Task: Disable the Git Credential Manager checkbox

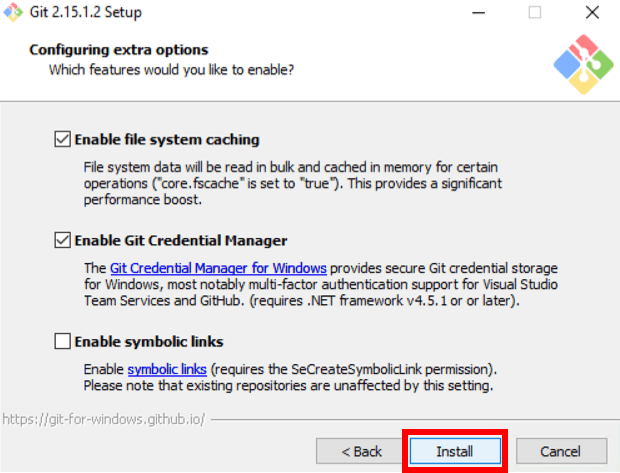Action: 62,240
